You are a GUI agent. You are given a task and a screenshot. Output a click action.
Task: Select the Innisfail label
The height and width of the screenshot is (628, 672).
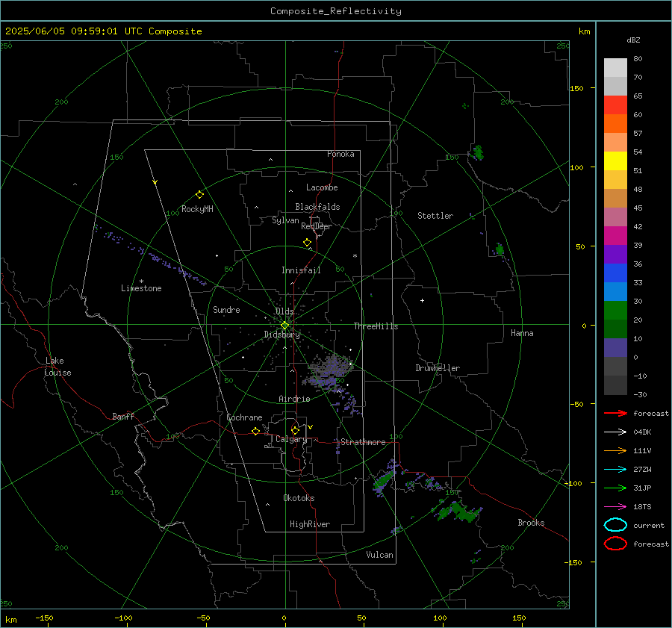[301, 270]
